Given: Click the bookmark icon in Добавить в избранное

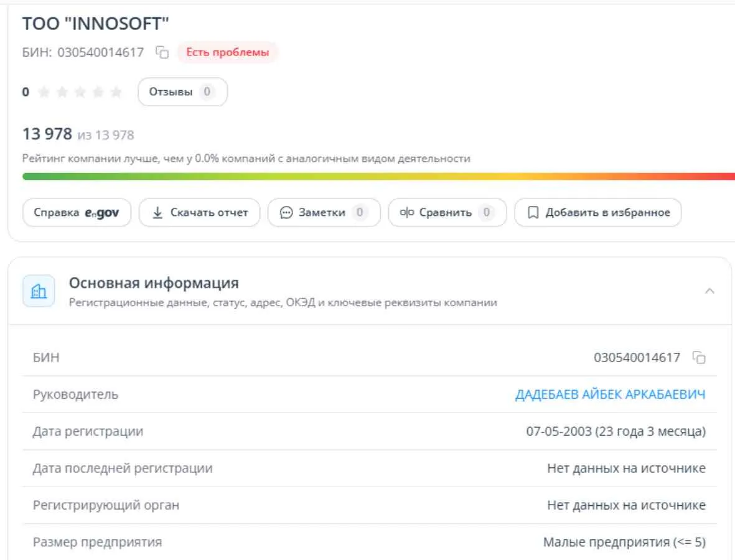Looking at the screenshot, I should point(533,213).
